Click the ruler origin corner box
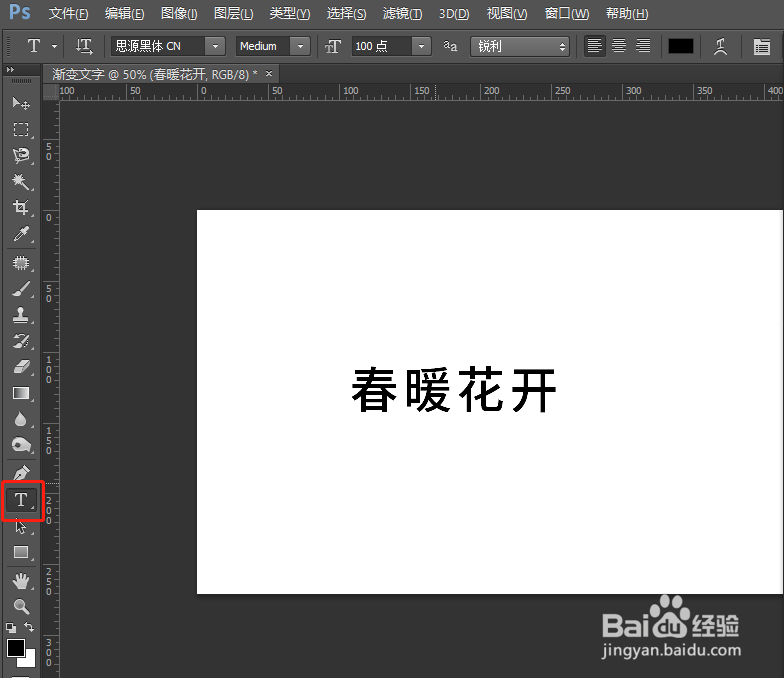The width and height of the screenshot is (784, 678). [x=51, y=92]
